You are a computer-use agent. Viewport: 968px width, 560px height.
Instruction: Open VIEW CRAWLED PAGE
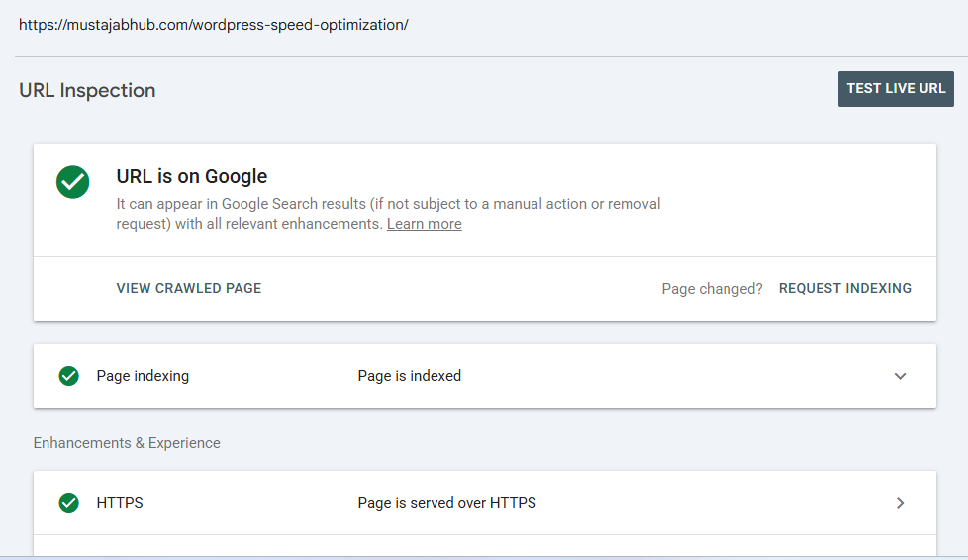[x=189, y=288]
